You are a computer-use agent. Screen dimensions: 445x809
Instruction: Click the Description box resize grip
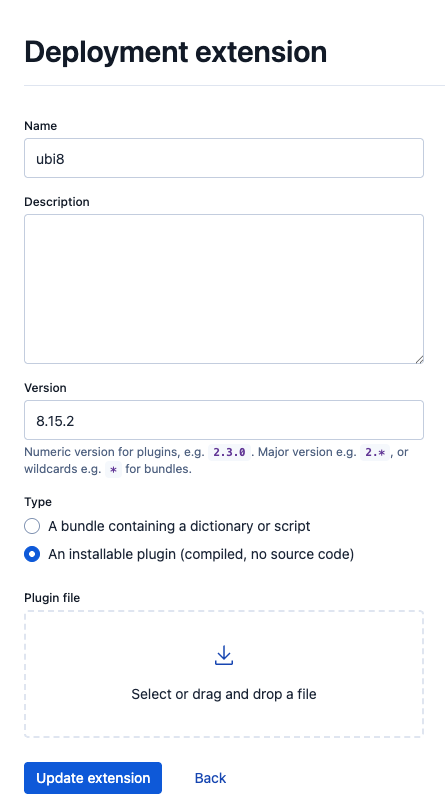[419, 359]
